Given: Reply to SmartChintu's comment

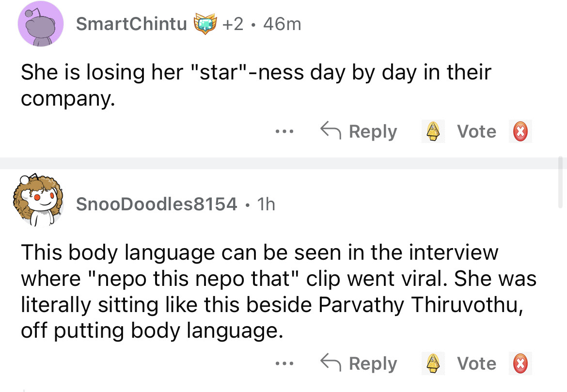Looking at the screenshot, I should coord(359,131).
